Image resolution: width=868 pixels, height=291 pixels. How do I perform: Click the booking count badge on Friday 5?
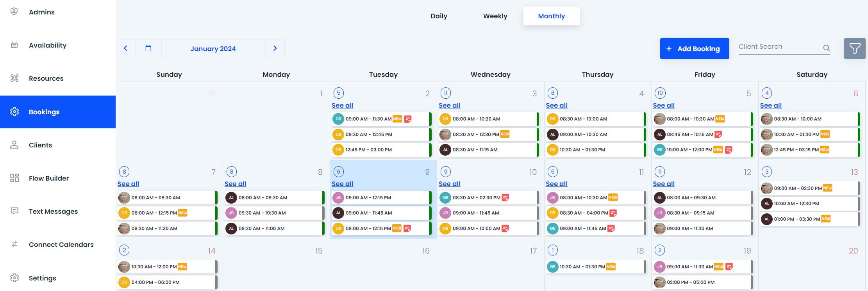[x=660, y=93]
